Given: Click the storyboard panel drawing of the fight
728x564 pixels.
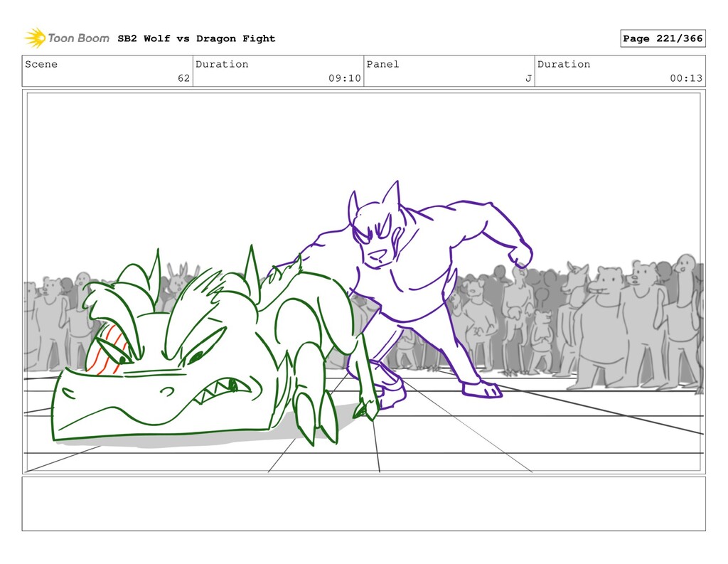Looking at the screenshot, I should point(363,282).
